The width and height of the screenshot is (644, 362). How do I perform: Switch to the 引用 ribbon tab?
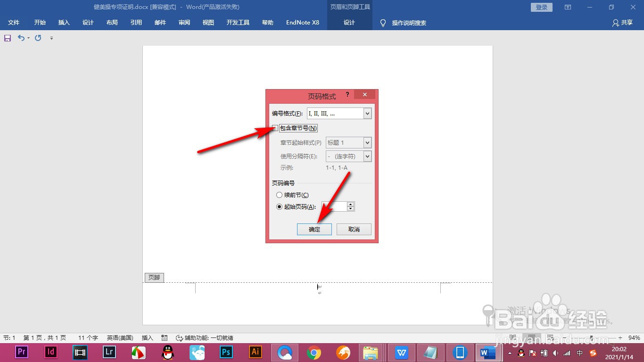[x=136, y=23]
